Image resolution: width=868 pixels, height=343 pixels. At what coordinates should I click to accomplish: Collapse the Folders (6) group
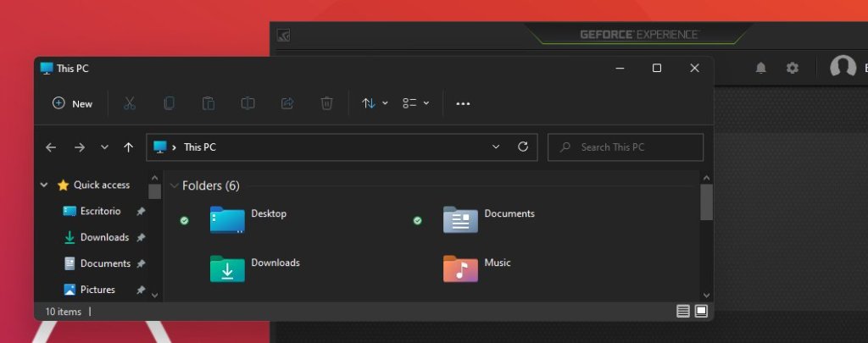point(175,185)
